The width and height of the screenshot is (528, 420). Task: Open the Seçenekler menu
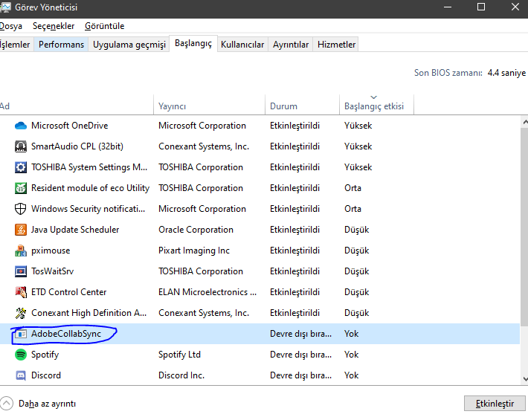coord(54,26)
